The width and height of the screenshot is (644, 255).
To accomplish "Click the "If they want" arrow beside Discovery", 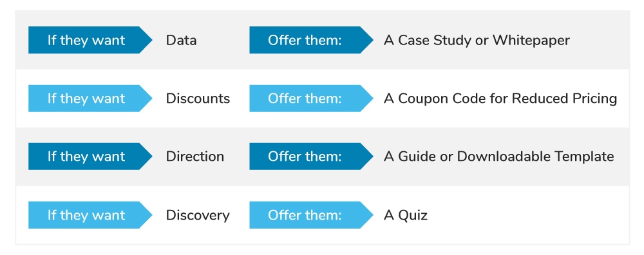I will (90, 215).
